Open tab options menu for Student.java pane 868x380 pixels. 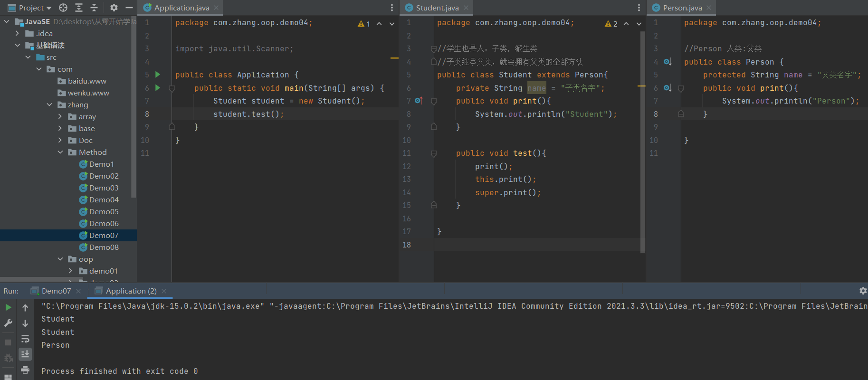[639, 8]
